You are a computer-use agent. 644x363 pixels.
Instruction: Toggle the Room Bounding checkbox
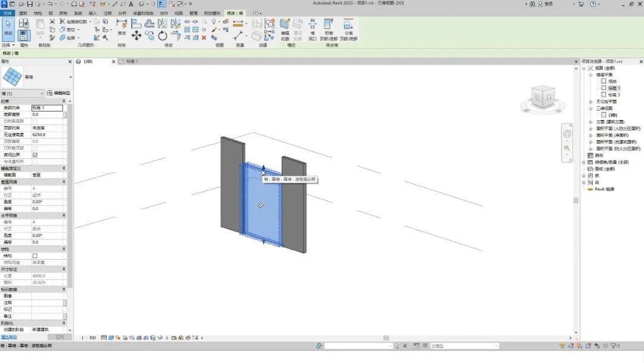click(x=35, y=155)
